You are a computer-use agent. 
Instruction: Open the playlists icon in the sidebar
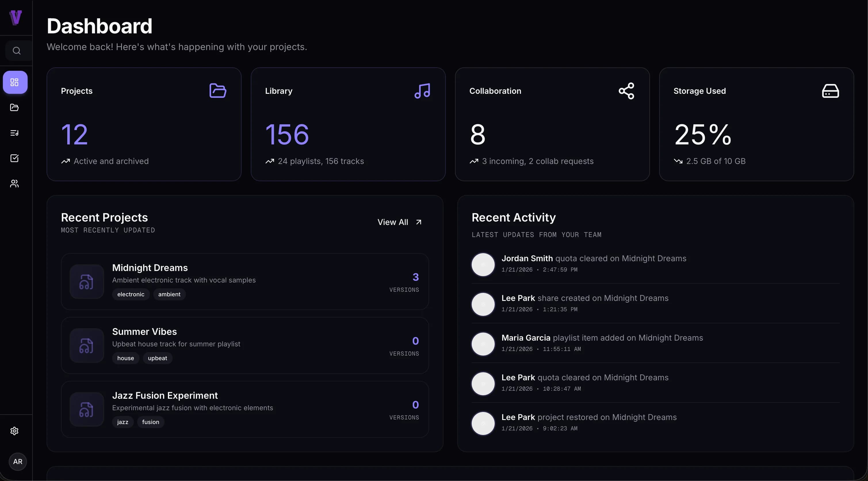click(x=14, y=132)
